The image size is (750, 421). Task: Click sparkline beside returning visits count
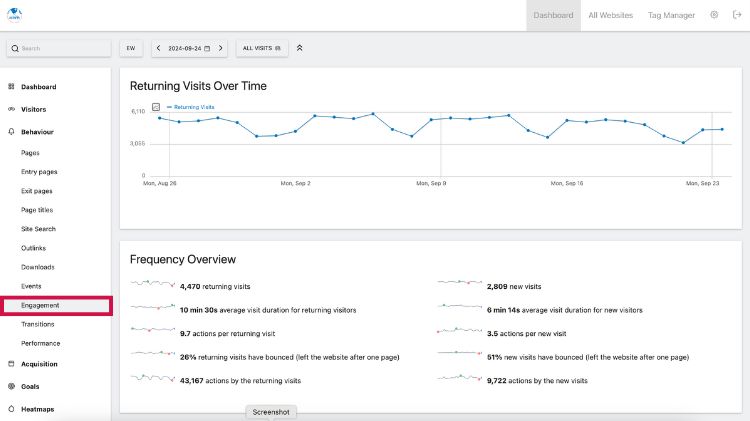(153, 284)
